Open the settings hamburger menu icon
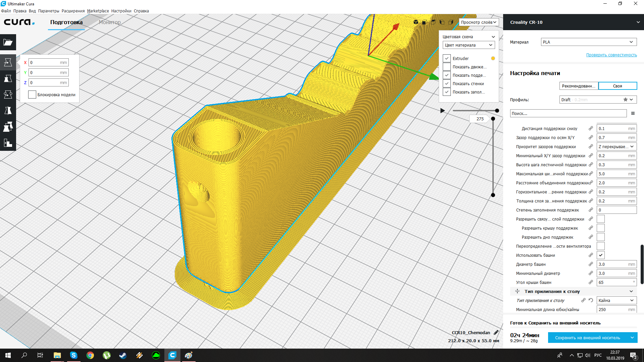This screenshot has width=644, height=362. [633, 113]
